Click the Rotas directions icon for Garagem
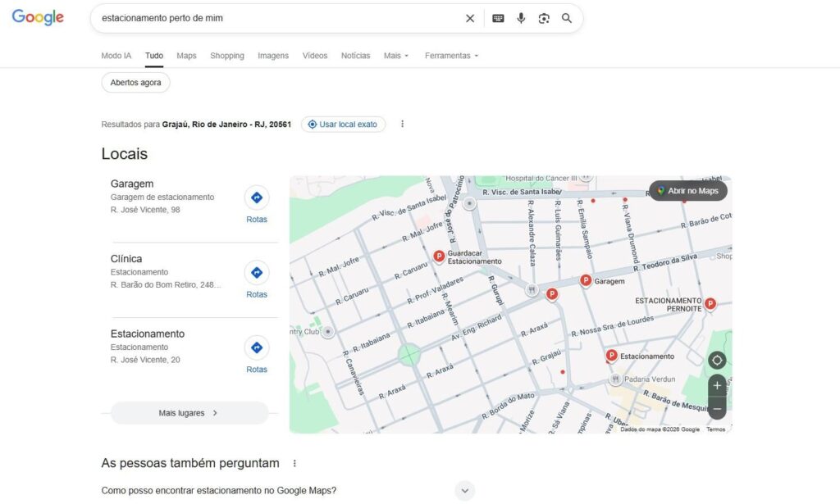The height and width of the screenshot is (504, 840). 257,197
